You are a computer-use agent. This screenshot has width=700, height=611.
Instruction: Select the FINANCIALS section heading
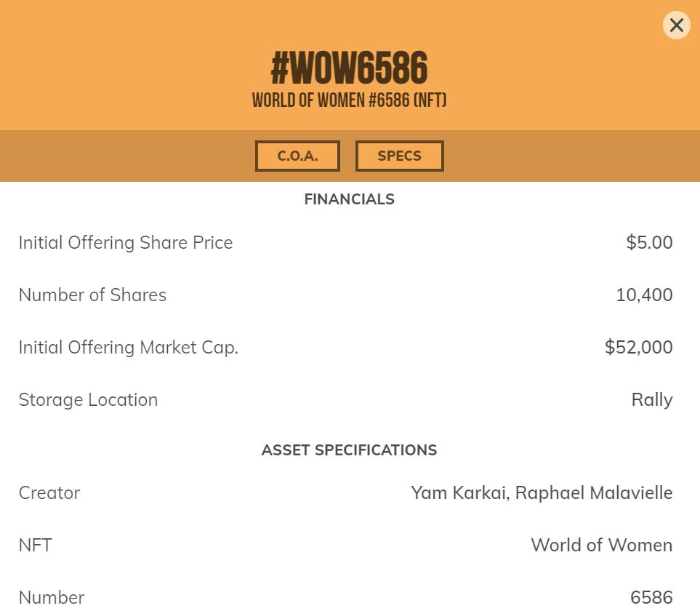click(x=349, y=199)
